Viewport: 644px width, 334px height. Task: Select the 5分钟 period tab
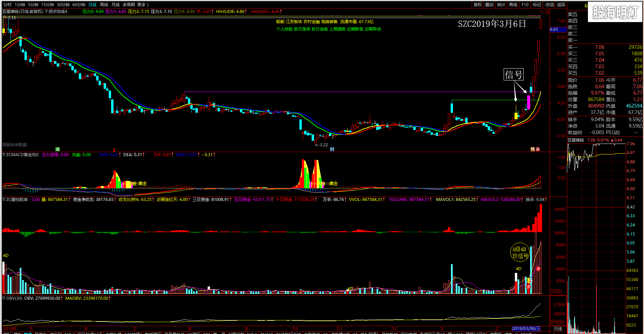33,4
